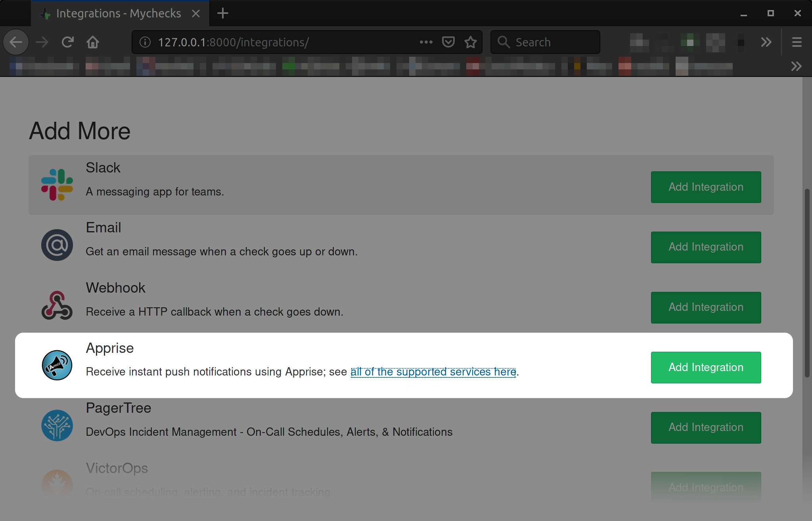This screenshot has width=812, height=521.
Task: Expand toolbar overflow chevron
Action: [766, 42]
